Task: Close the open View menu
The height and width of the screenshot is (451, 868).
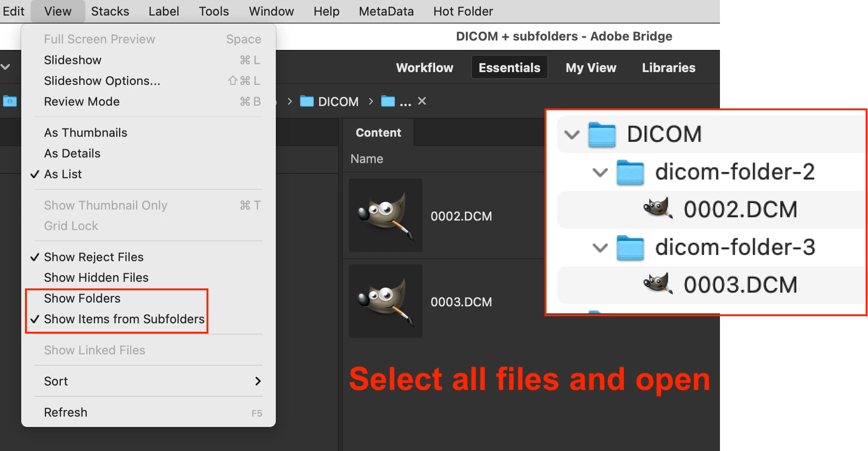Action: coord(58,11)
